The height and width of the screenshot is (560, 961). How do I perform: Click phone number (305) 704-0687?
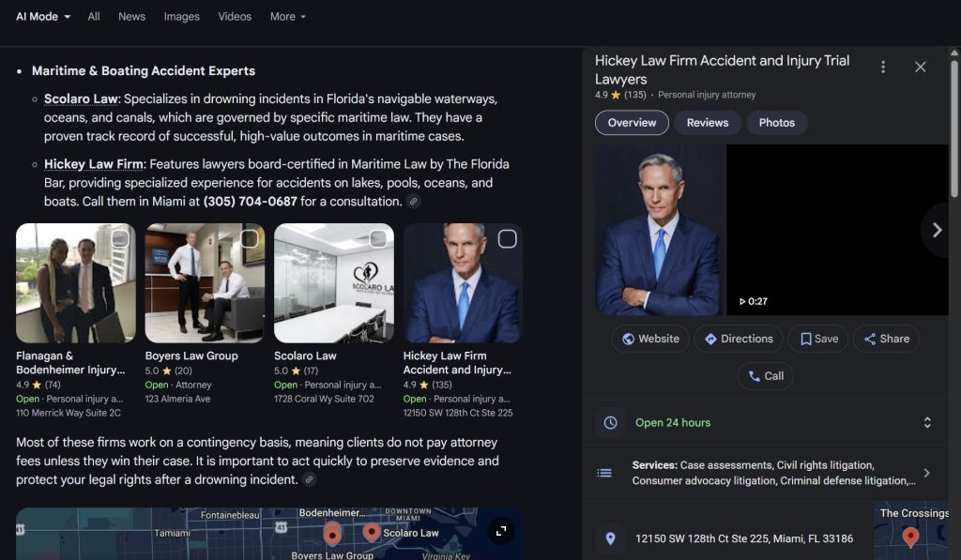250,201
